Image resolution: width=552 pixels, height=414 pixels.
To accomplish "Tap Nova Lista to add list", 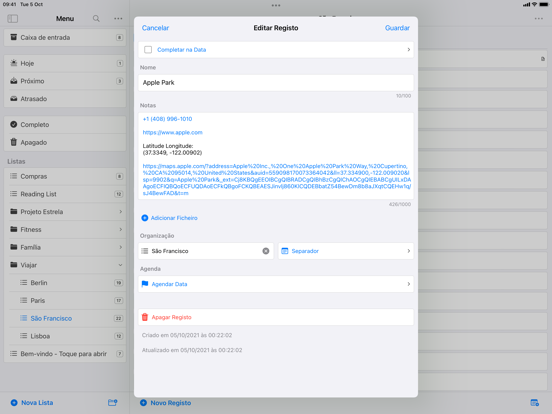I will click(x=32, y=403).
